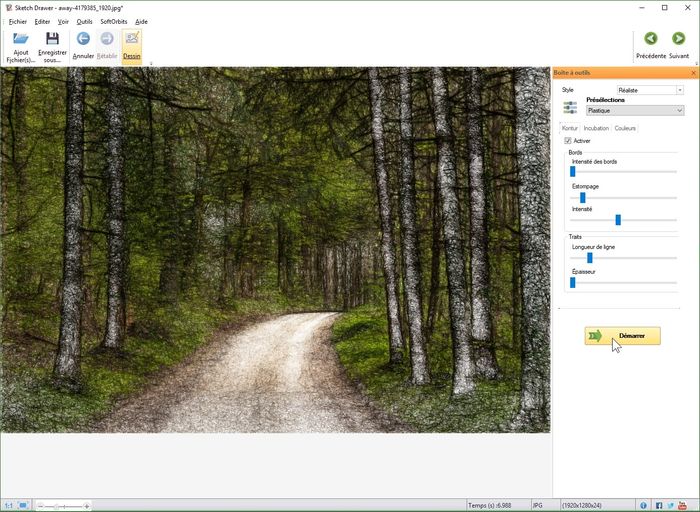The image size is (700, 512).
Task: Click the Annuler undo arrow icon
Action: click(83, 39)
